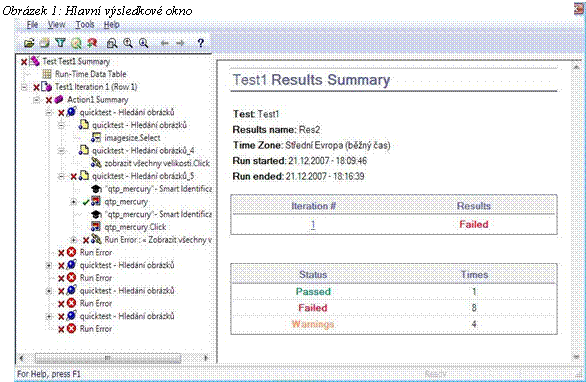This screenshot has width=586, height=382.
Task: Click the summary pane scroll down arrow
Action: 576,357
